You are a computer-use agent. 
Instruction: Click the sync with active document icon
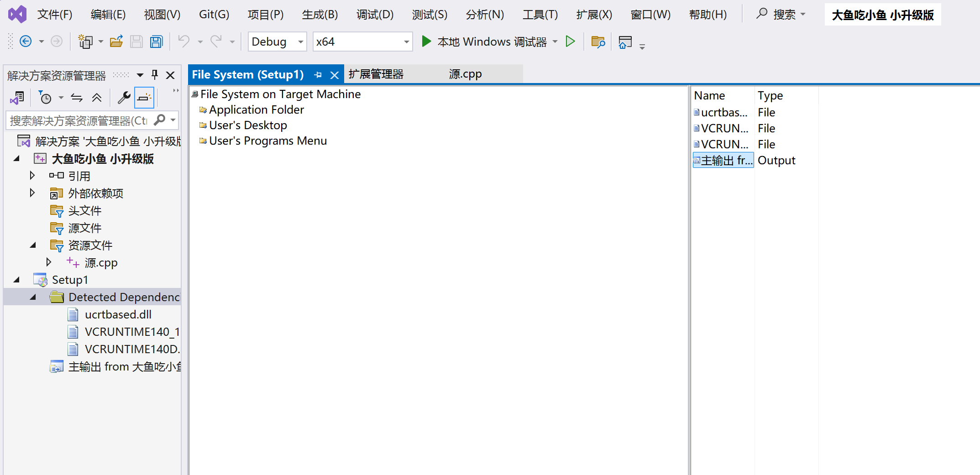77,97
